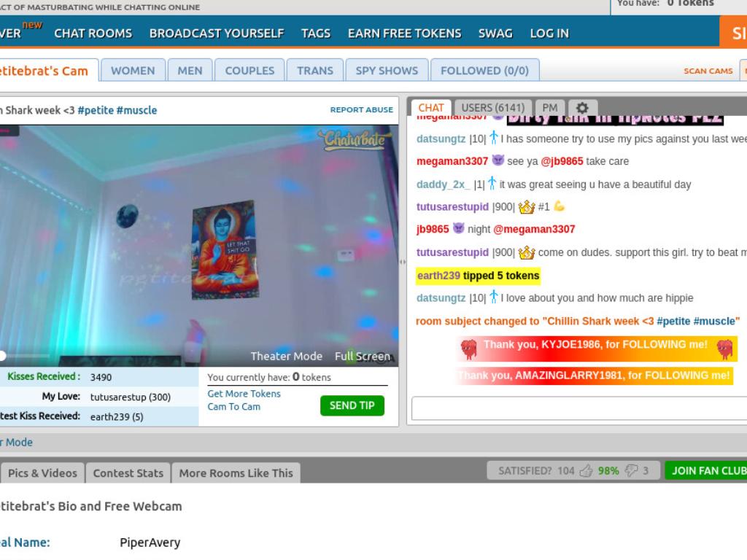Click username jb9865 in night message
This screenshot has height=560, width=747.
[433, 230]
